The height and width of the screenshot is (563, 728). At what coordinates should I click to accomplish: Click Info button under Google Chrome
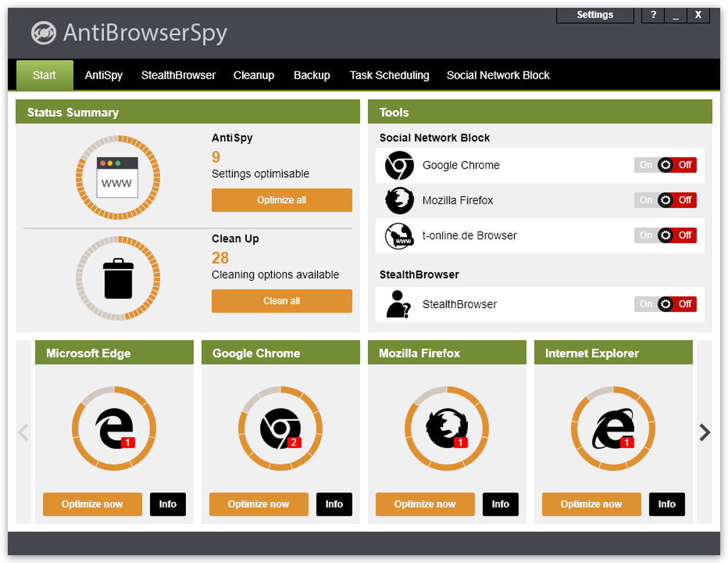[334, 504]
